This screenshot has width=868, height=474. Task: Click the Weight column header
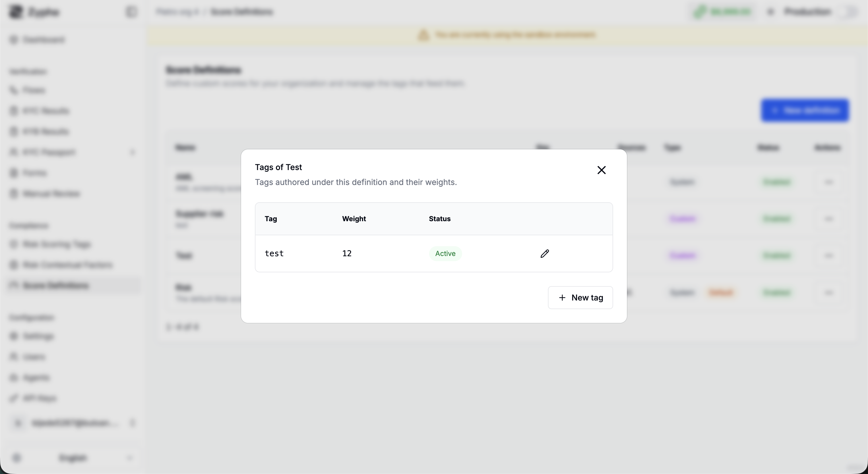[x=354, y=219]
